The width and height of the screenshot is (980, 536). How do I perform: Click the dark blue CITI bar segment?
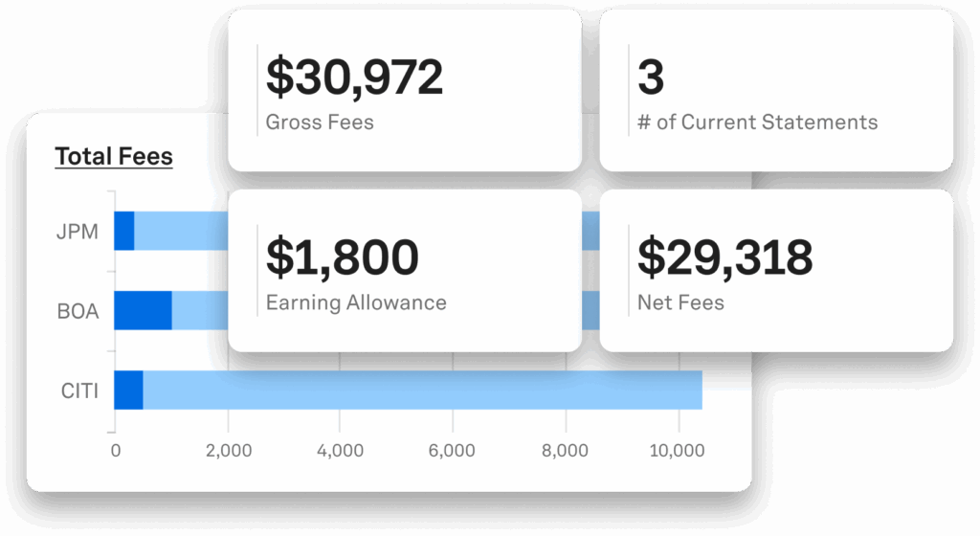[128, 391]
